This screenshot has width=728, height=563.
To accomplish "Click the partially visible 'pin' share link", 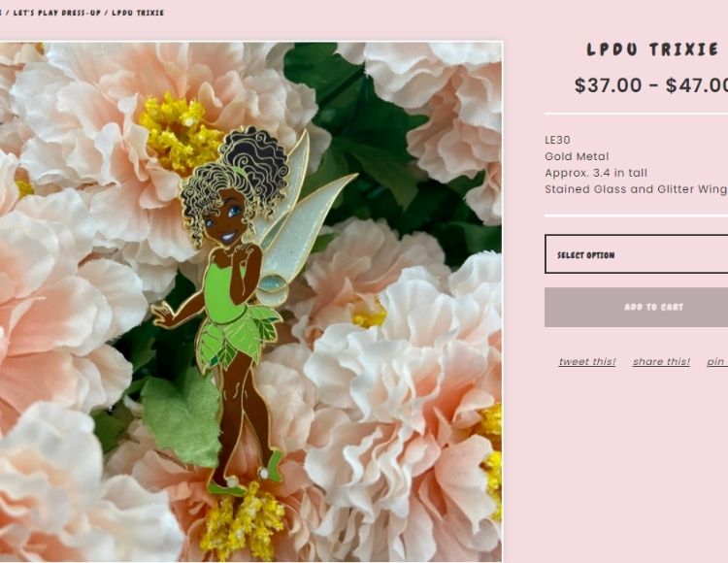I will [717, 361].
